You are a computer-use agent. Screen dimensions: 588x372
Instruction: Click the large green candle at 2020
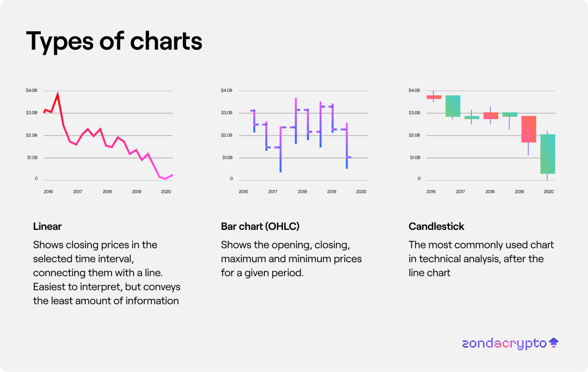click(x=547, y=154)
